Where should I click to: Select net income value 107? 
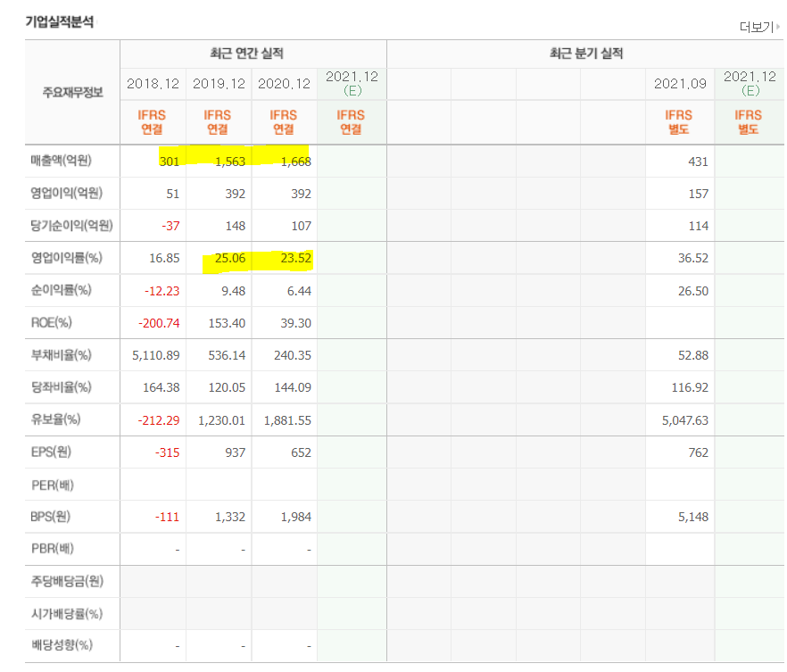(302, 226)
